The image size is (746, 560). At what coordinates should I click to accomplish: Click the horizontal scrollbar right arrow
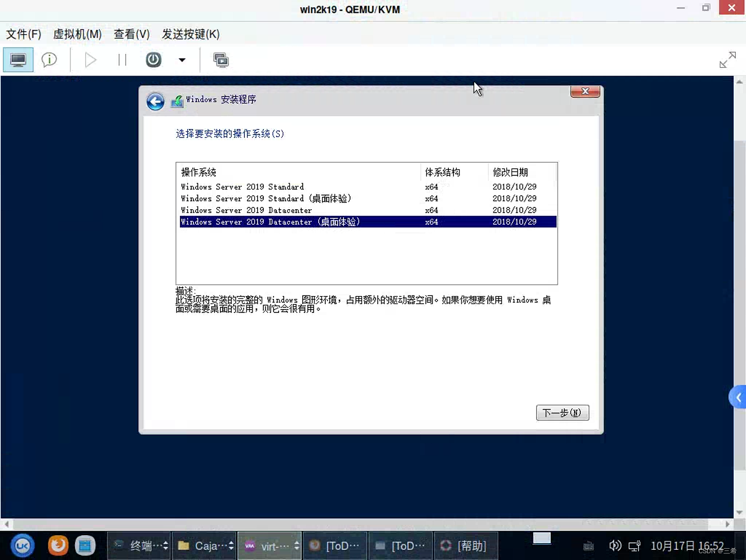point(727,524)
